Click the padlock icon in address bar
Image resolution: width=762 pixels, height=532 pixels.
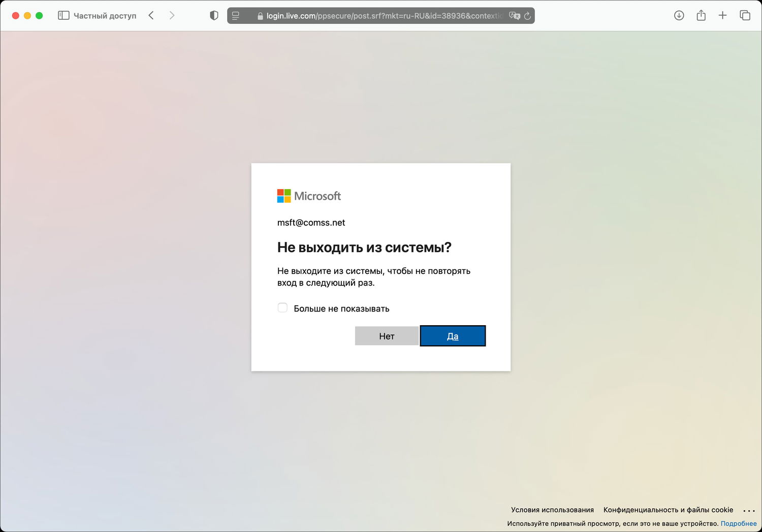(260, 16)
